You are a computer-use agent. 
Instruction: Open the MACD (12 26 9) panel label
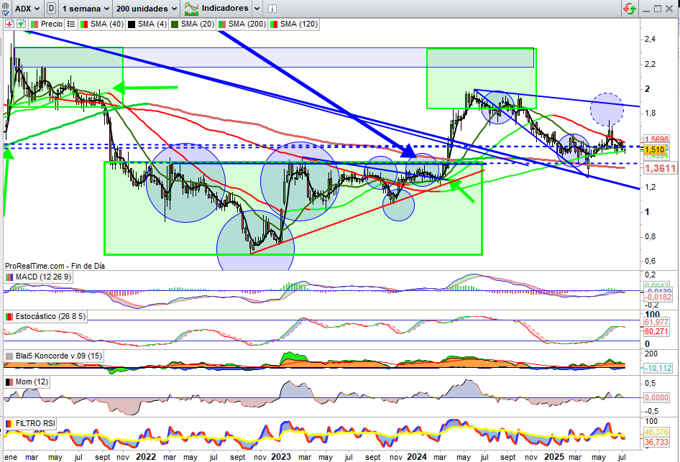[x=43, y=277]
